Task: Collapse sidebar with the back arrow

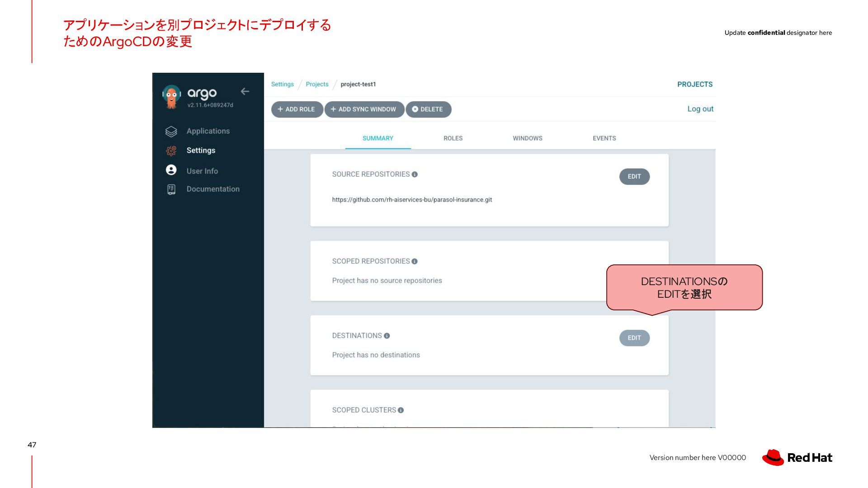Action: [245, 91]
